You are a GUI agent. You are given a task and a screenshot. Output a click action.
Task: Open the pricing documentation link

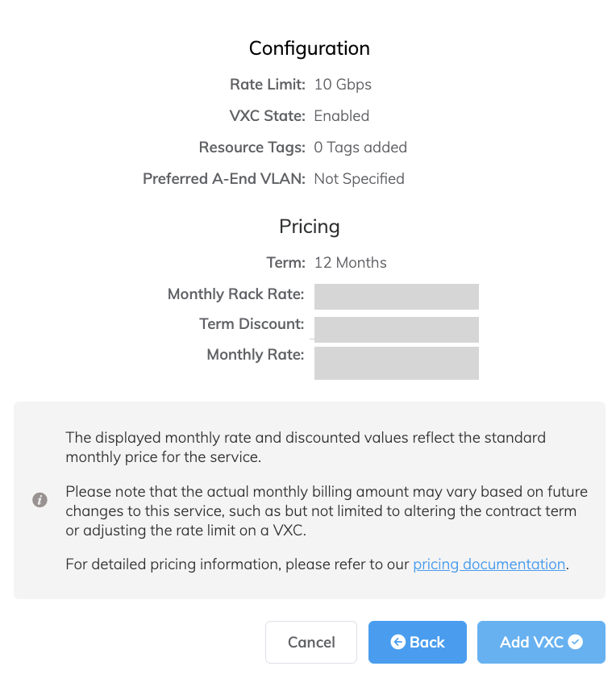tap(489, 564)
